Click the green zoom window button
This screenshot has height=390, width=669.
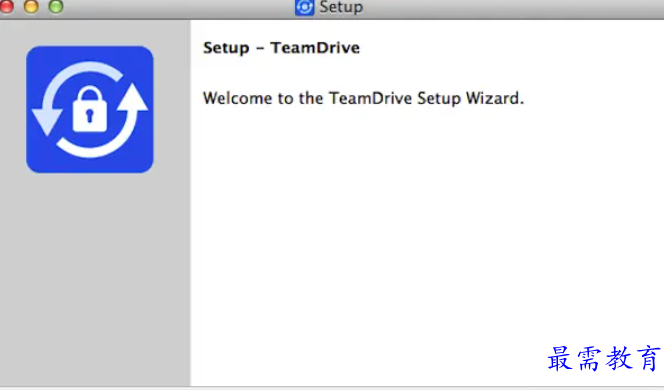click(x=56, y=6)
